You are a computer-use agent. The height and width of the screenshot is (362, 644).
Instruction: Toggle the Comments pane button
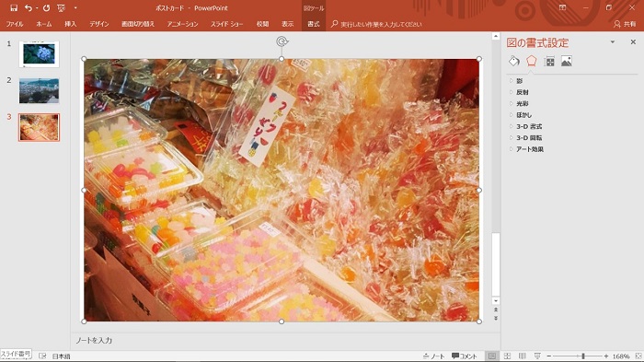coord(464,356)
